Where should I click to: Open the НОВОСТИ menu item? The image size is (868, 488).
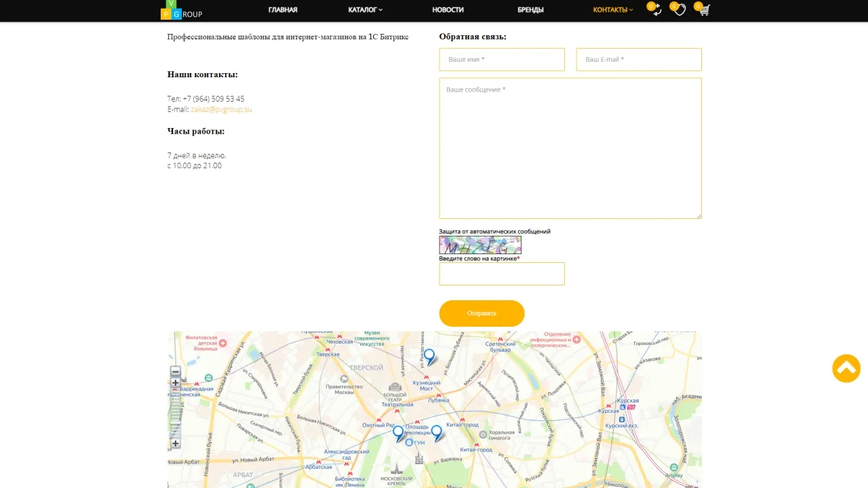tap(448, 9)
